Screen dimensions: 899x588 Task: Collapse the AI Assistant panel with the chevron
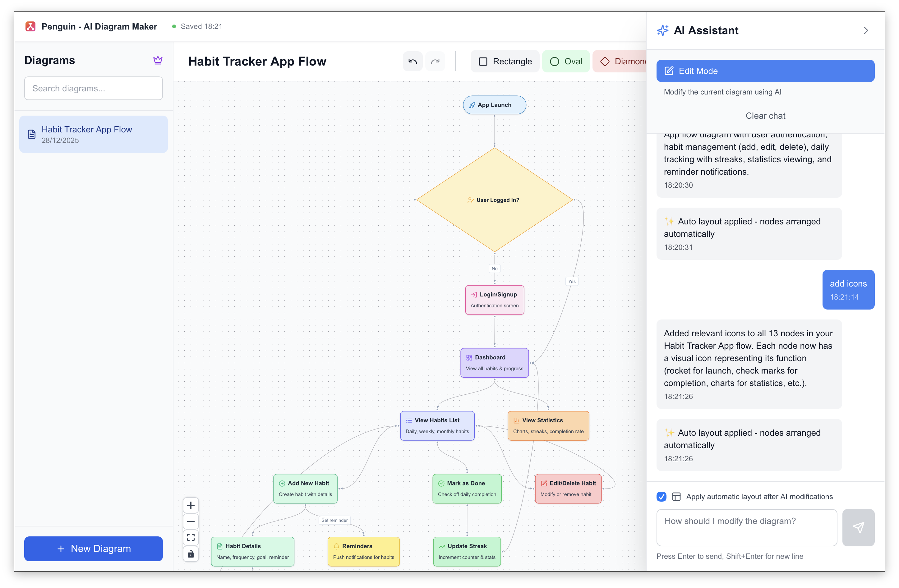pyautogui.click(x=866, y=30)
